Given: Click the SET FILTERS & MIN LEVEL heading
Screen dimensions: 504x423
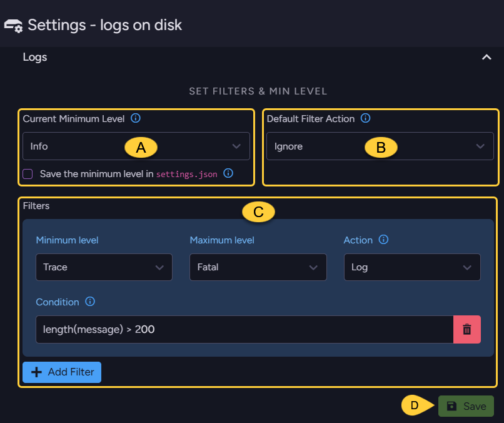Looking at the screenshot, I should click(x=258, y=91).
